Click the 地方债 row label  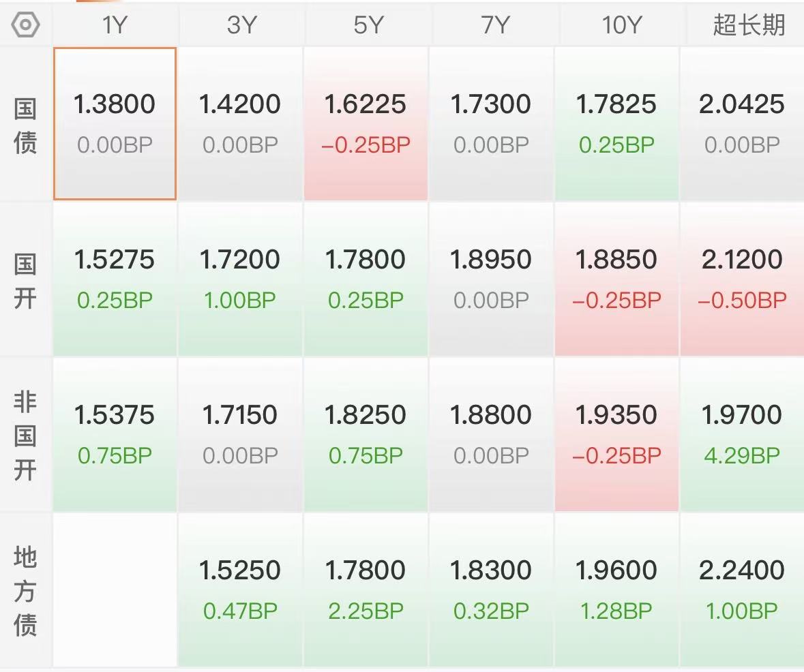pos(26,590)
